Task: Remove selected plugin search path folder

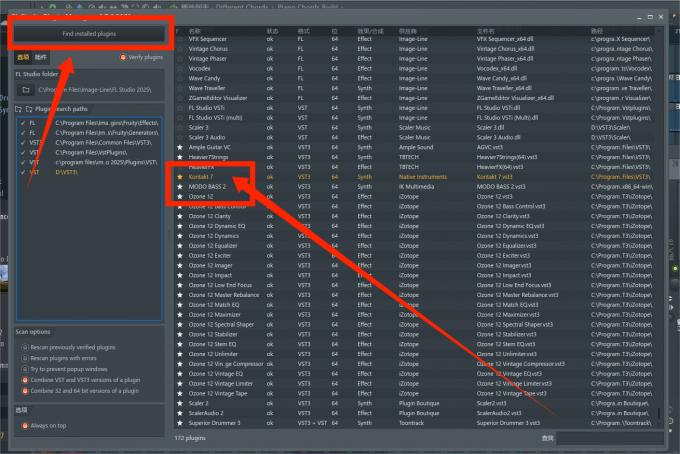Action: (29, 109)
